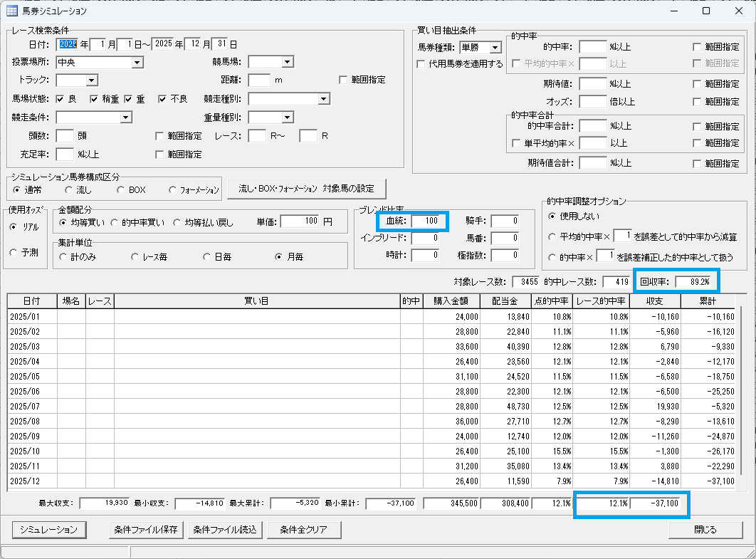Open the 競走条件 dropdown

(x=126, y=117)
